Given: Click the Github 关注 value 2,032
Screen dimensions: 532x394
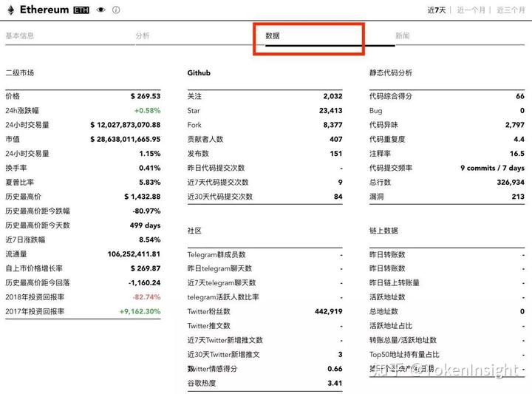Looking at the screenshot, I should click(332, 96).
